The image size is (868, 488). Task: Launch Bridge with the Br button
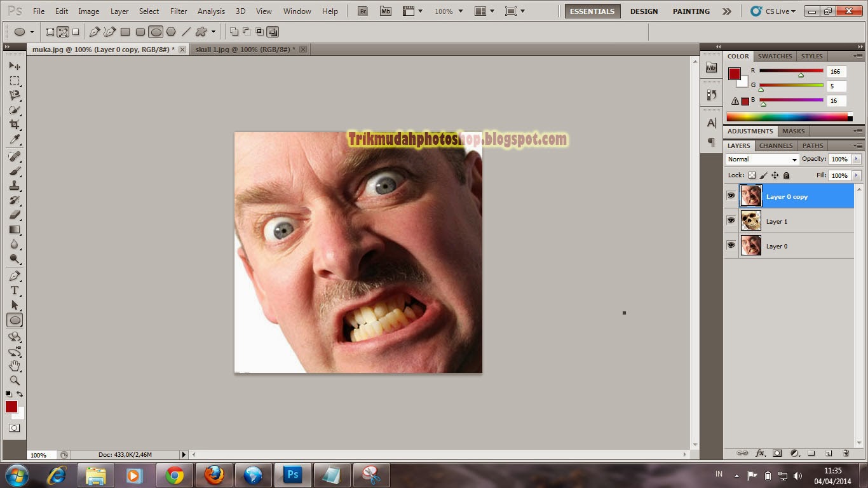[x=363, y=11]
